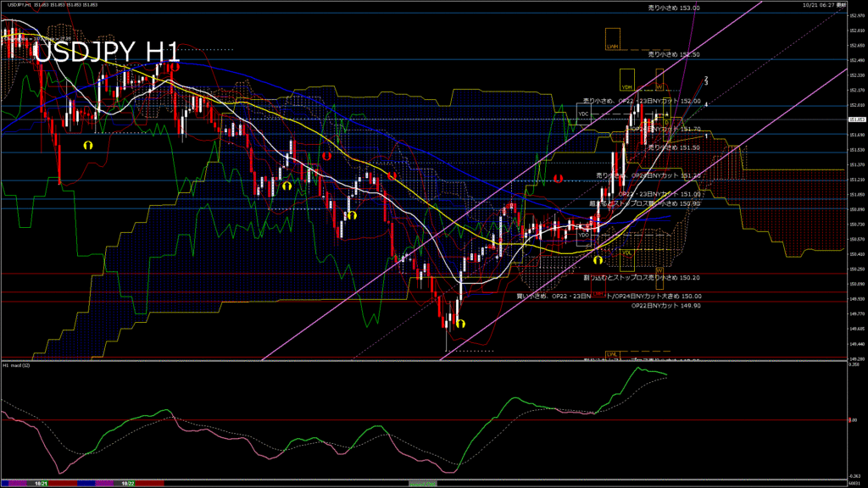
Task: Click the LWL box marker near chart bottom
Action: tap(611, 353)
